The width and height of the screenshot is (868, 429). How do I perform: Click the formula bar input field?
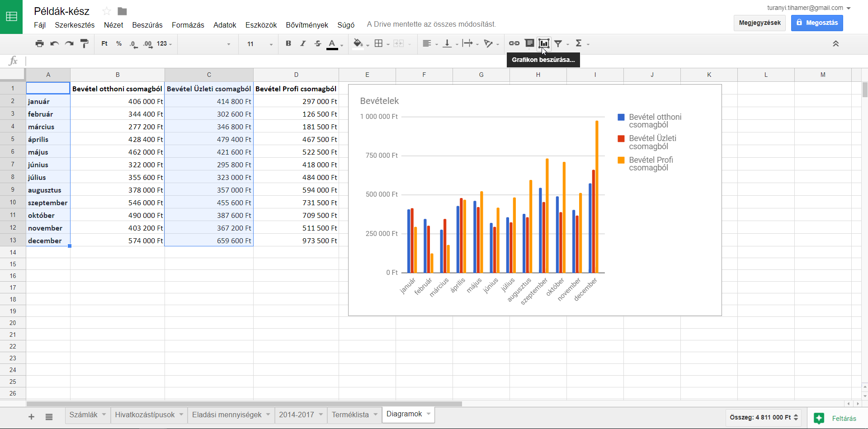pos(443,61)
